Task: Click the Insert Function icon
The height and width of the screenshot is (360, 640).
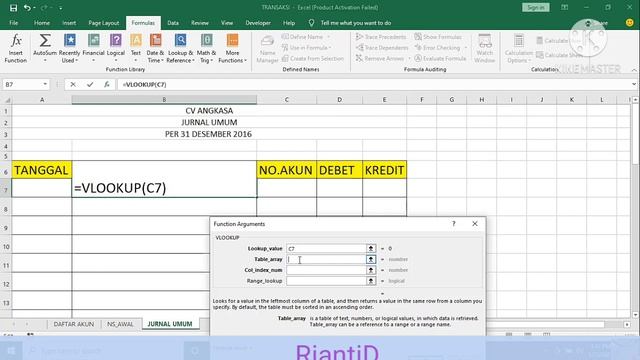Action: click(16, 49)
